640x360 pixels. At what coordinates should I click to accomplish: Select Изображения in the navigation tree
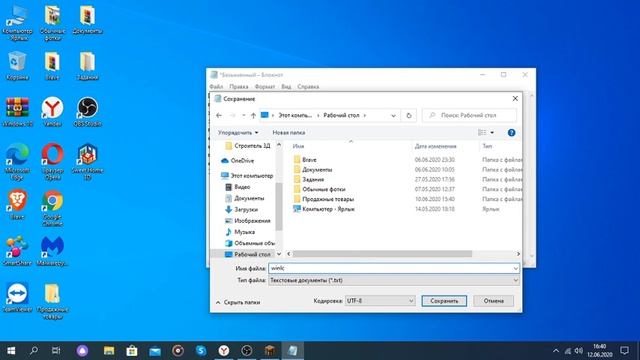coord(247,221)
